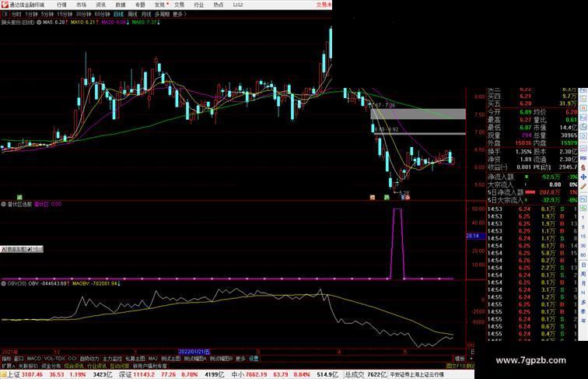Switch to 60分钟 period

tap(102, 14)
